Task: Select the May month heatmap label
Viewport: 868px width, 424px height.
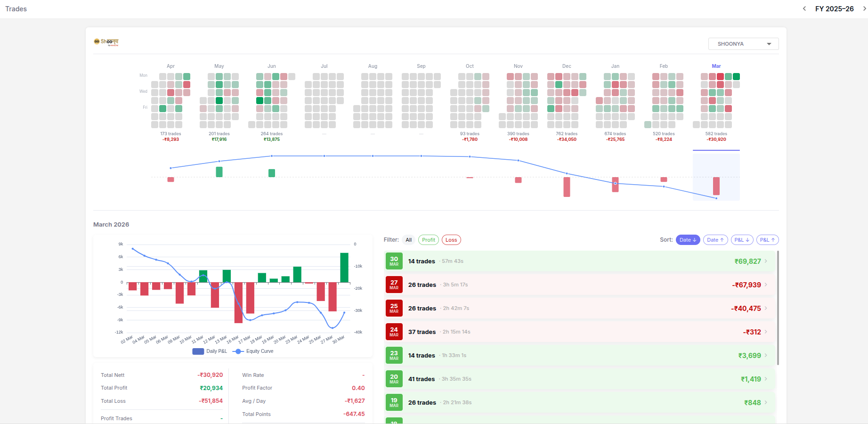Action: 219,66
